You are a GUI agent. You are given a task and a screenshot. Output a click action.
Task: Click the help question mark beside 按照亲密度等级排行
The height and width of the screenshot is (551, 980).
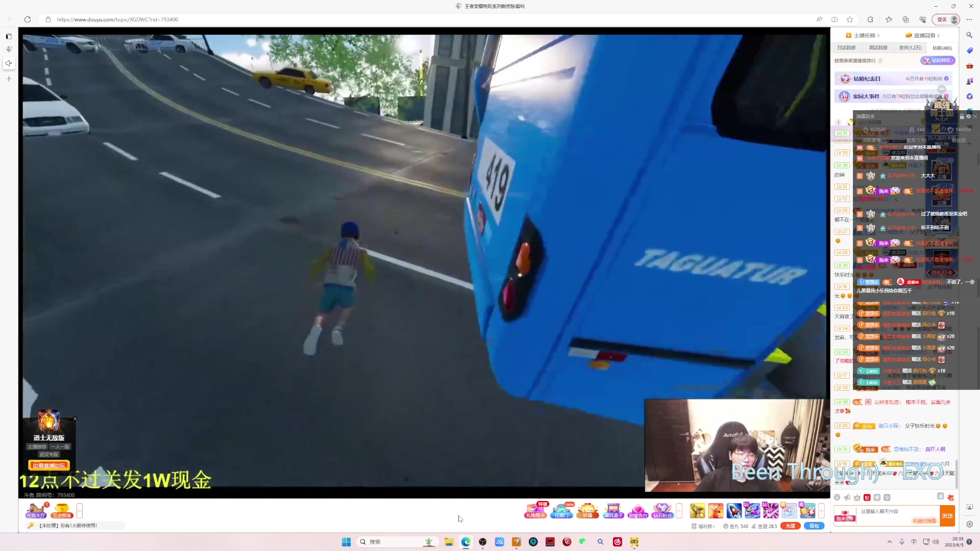coord(880,61)
